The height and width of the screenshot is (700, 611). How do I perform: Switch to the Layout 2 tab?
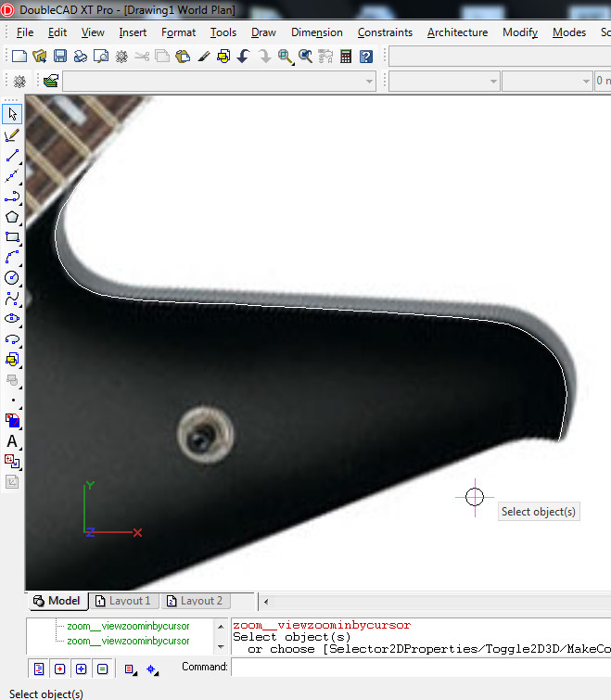click(x=195, y=601)
